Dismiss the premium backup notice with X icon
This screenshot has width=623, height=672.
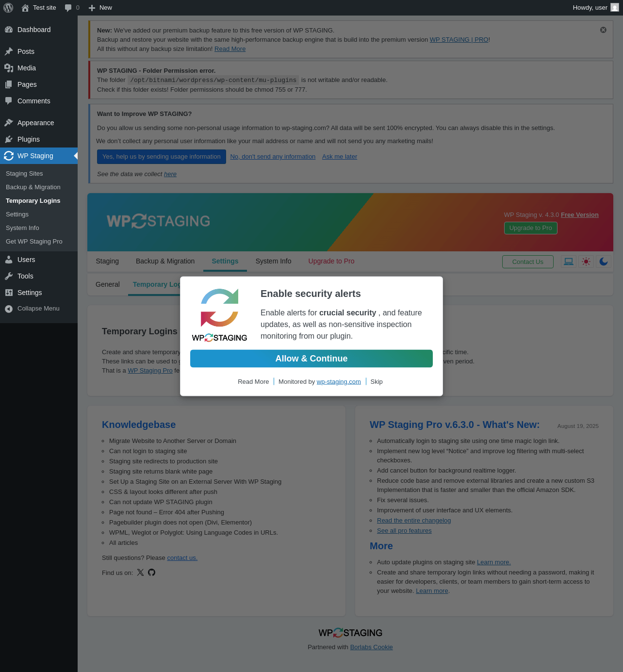[603, 30]
